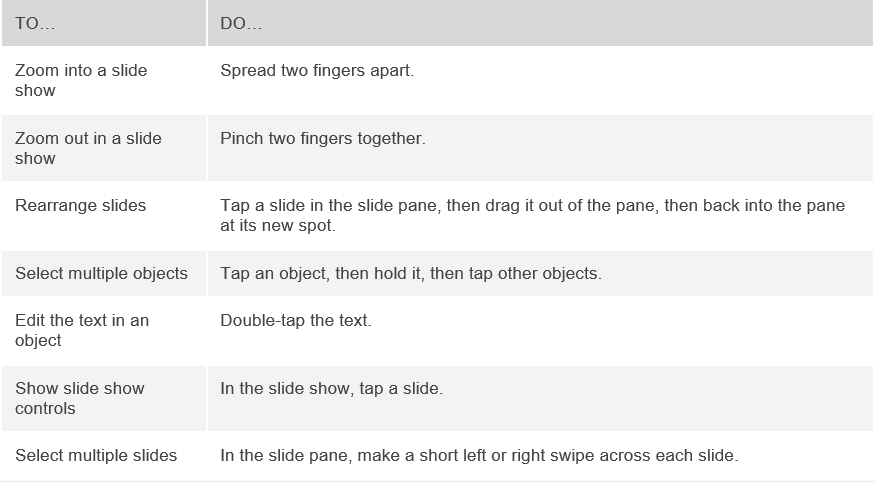Select the "Zoom into a slide show" cell
The width and height of the screenshot is (875, 482).
click(x=81, y=80)
